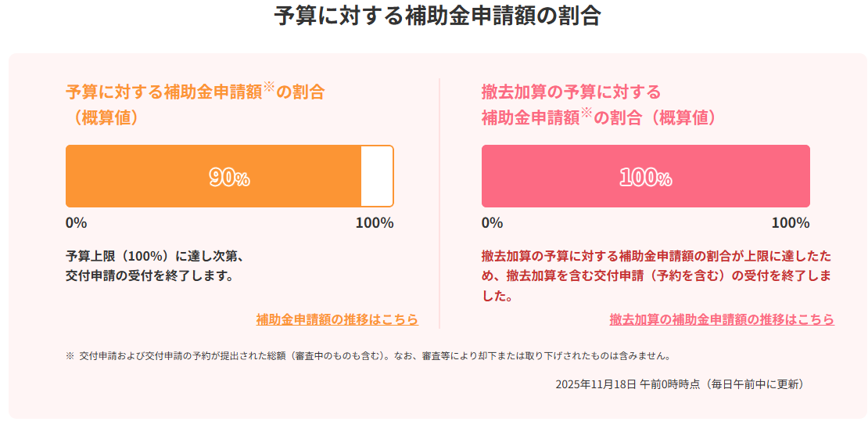The image size is (868, 425).
Task: Click the white unfilled part of orange bar
Action: (376, 176)
